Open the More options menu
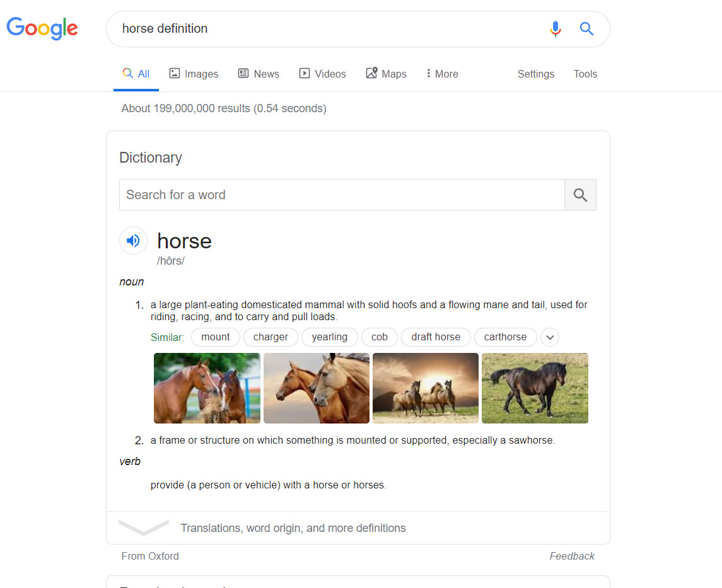Screen dimensions: 722x588 click(442, 74)
